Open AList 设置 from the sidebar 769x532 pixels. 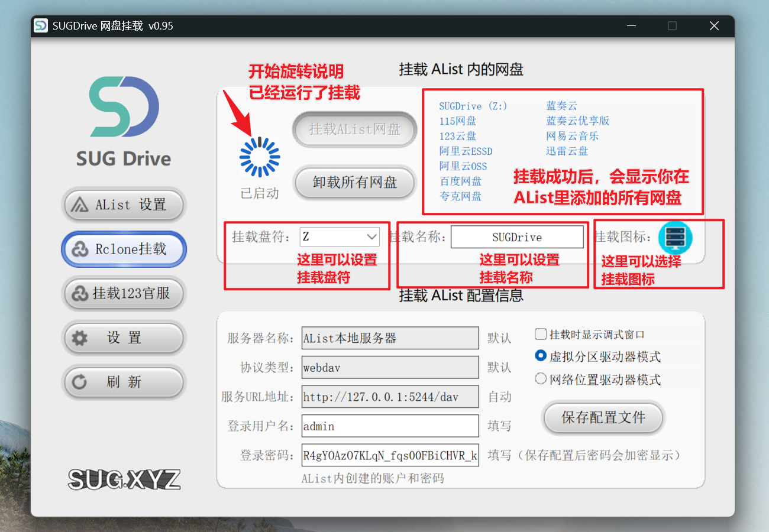(124, 205)
